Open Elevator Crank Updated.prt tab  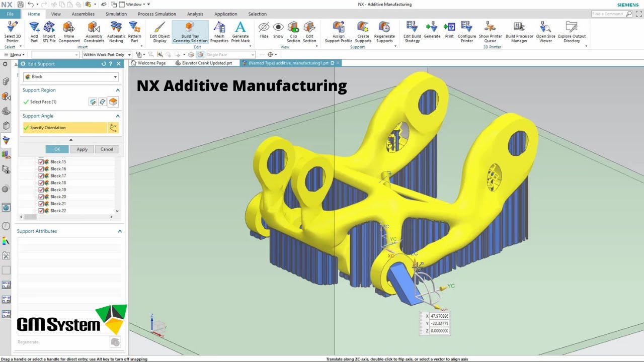pos(204,63)
